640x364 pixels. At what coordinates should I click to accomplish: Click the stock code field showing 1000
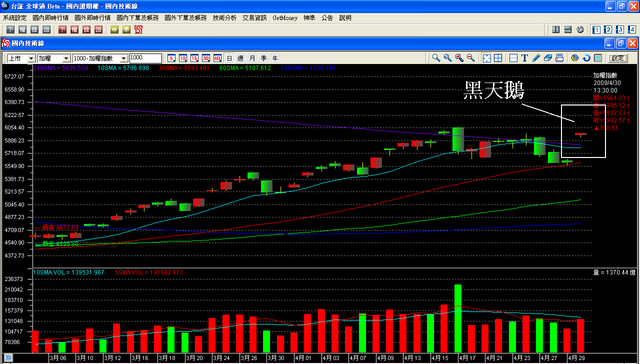(x=145, y=58)
